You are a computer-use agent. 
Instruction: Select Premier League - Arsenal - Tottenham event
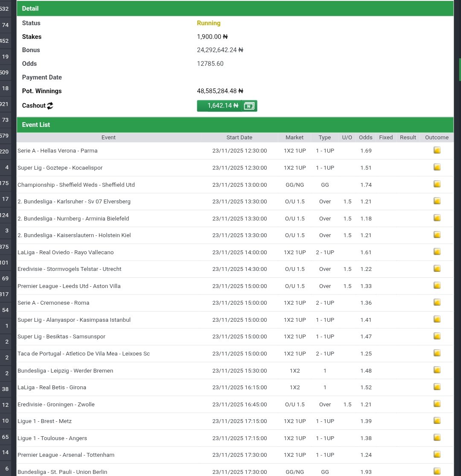click(66, 455)
